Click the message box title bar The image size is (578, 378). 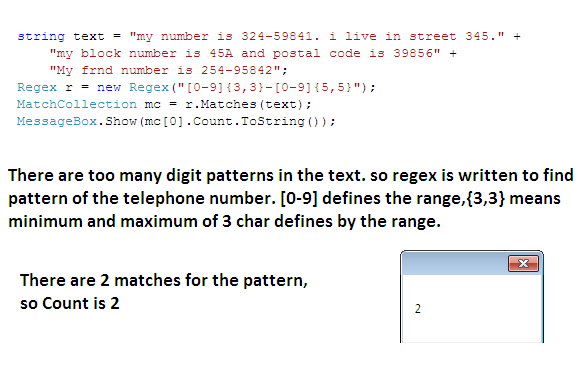454,263
